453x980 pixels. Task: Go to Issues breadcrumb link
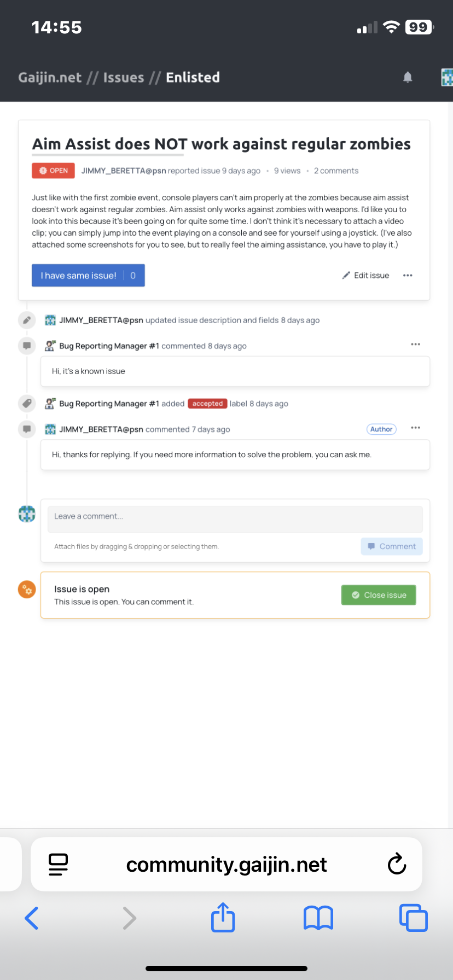[x=124, y=78]
